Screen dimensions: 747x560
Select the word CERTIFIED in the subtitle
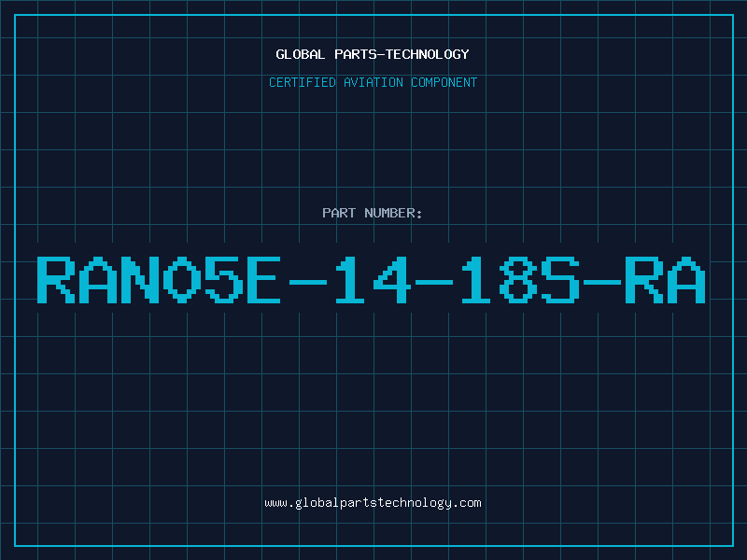[x=303, y=82]
